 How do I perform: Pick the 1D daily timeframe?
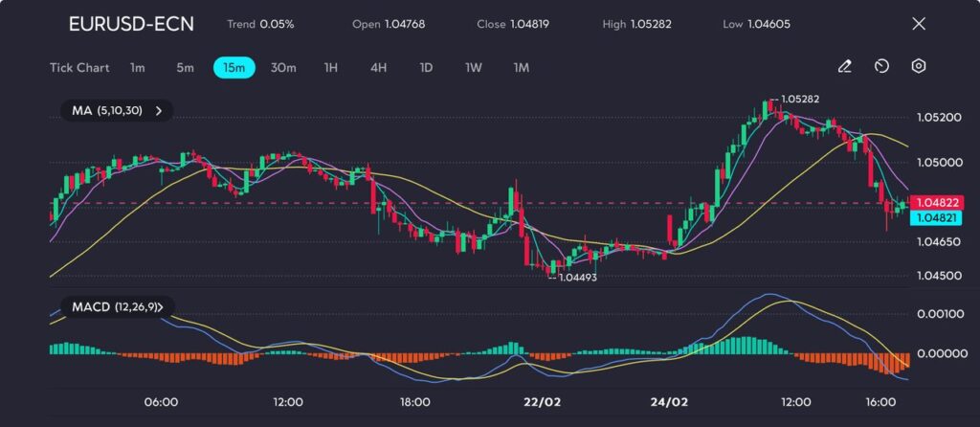426,68
